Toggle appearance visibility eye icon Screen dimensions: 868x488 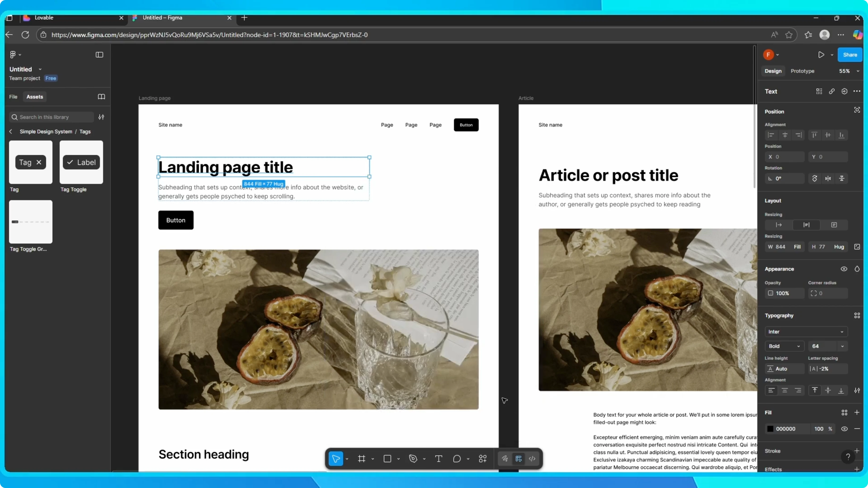pyautogui.click(x=844, y=269)
